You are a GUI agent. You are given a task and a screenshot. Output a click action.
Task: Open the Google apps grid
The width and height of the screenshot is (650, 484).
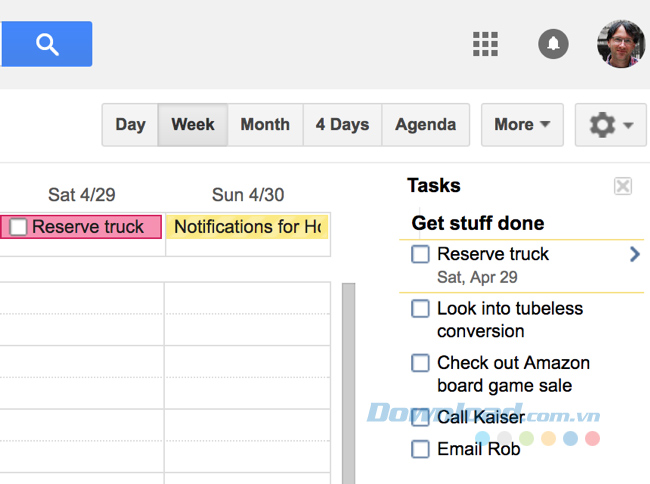[x=485, y=44]
